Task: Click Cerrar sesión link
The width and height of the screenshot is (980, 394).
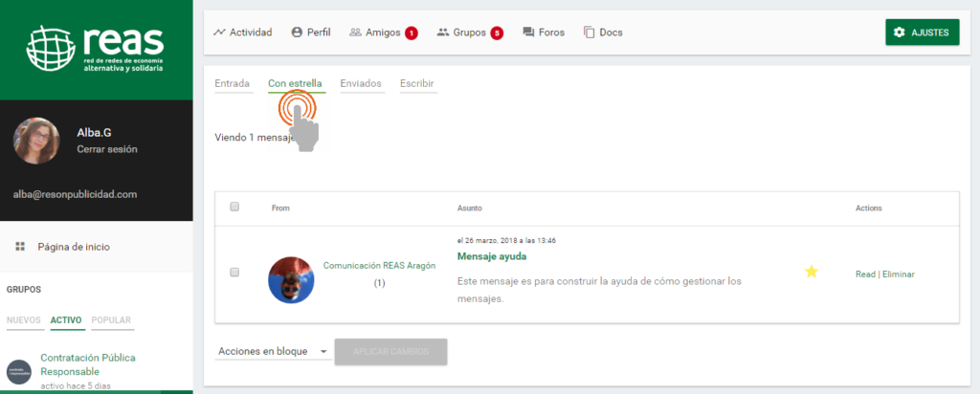Action: (x=107, y=150)
